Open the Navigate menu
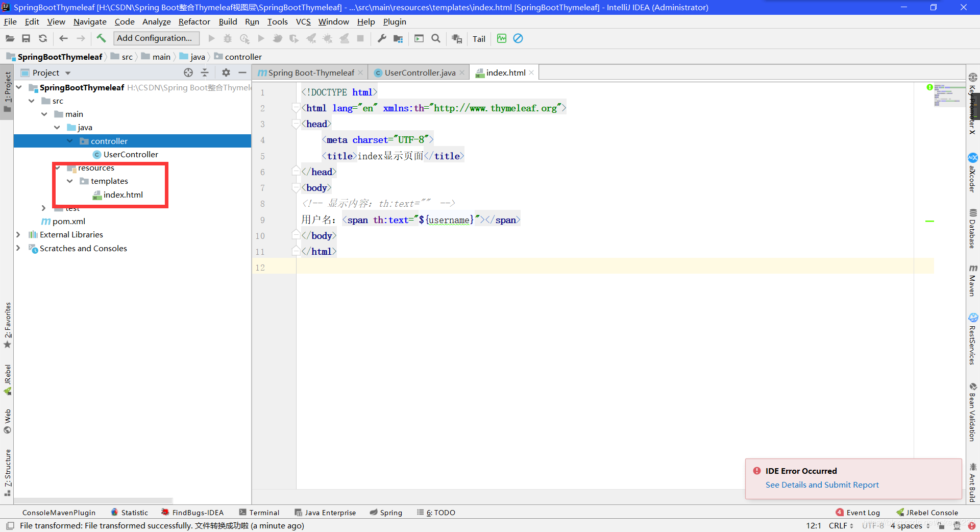The image size is (980, 532). 90,21
